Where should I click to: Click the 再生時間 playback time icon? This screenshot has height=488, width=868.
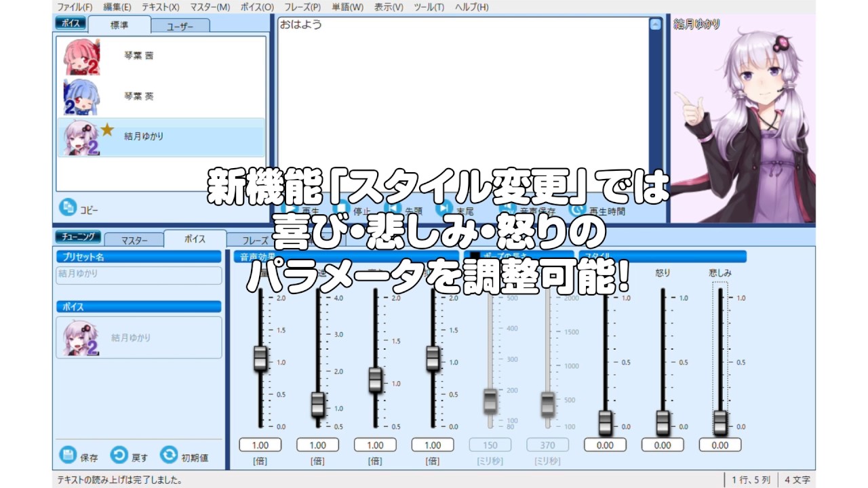click(x=577, y=210)
